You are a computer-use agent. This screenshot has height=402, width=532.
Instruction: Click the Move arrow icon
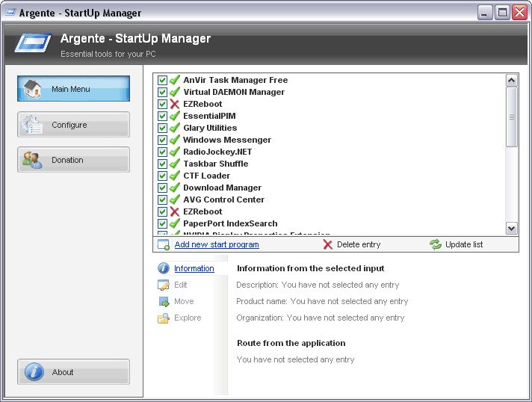[x=164, y=301]
